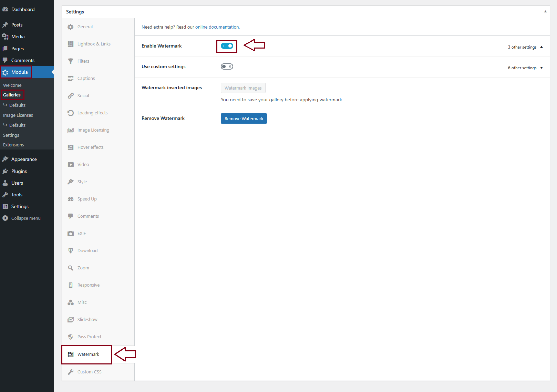Select the Speed Up gauge icon

click(71, 199)
